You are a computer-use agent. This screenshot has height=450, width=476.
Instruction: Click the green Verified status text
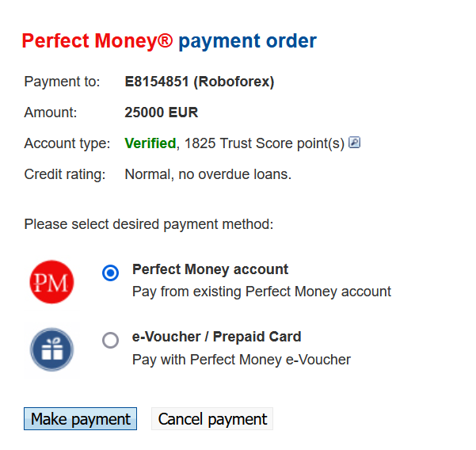[150, 143]
